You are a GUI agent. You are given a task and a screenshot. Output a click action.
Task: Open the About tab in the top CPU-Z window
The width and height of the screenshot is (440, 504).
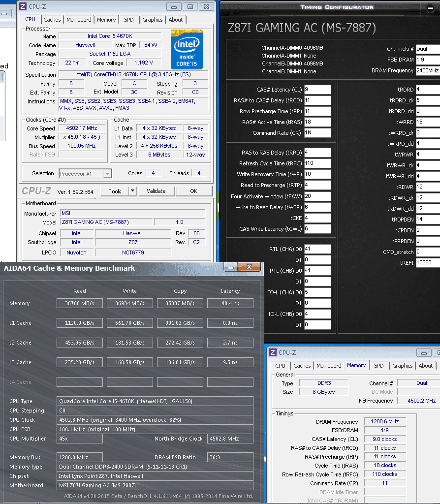(x=176, y=20)
